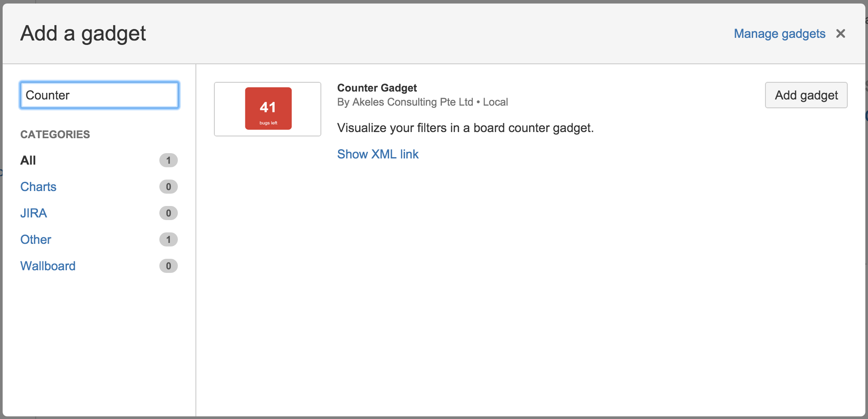Select the JIRA category
868x419 pixels.
click(x=33, y=213)
